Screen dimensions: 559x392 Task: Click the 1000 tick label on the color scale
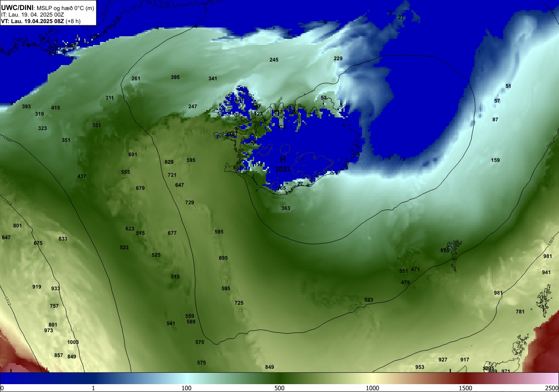(x=372, y=388)
